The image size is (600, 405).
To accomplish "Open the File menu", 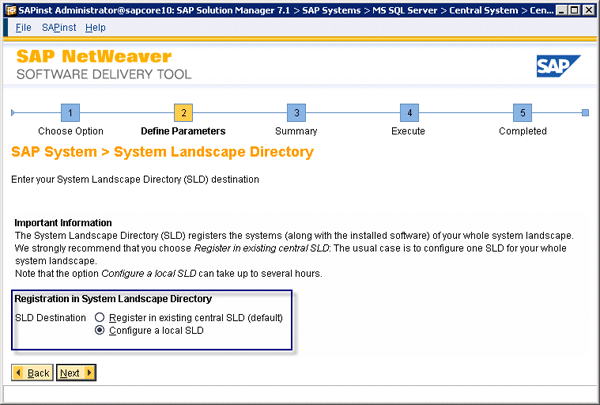I will point(23,27).
